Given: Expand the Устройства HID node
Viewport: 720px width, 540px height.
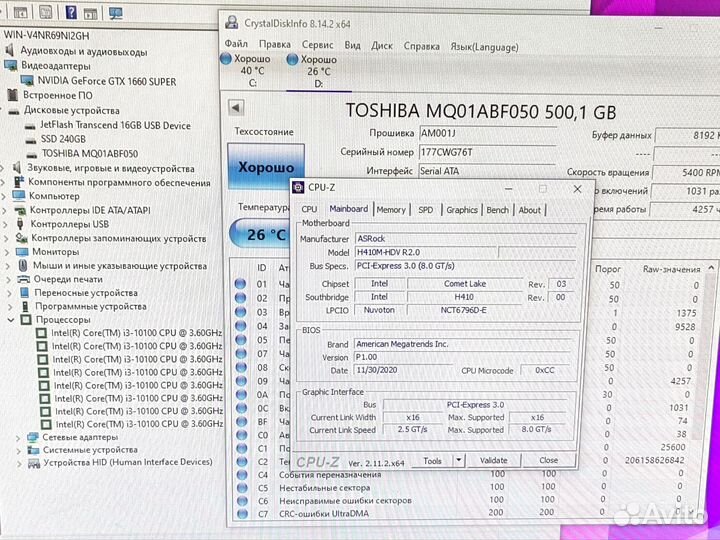Looking at the screenshot, I should pyautogui.click(x=19, y=464).
